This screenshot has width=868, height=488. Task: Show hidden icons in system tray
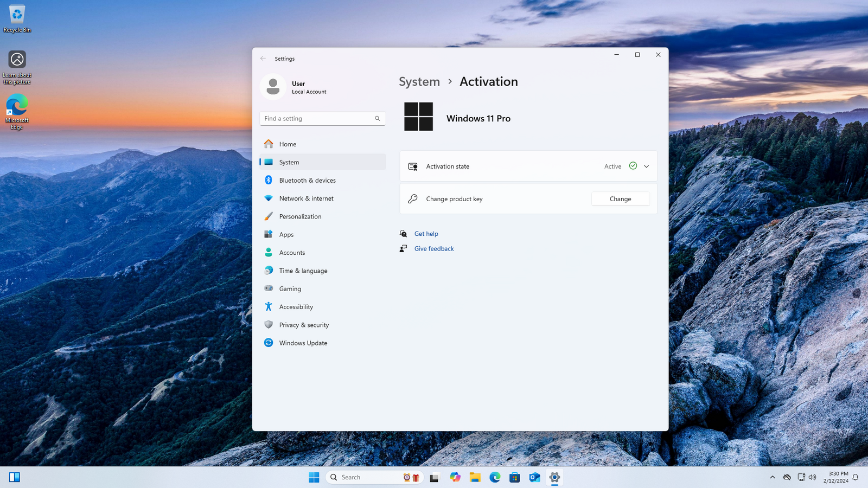[773, 477]
